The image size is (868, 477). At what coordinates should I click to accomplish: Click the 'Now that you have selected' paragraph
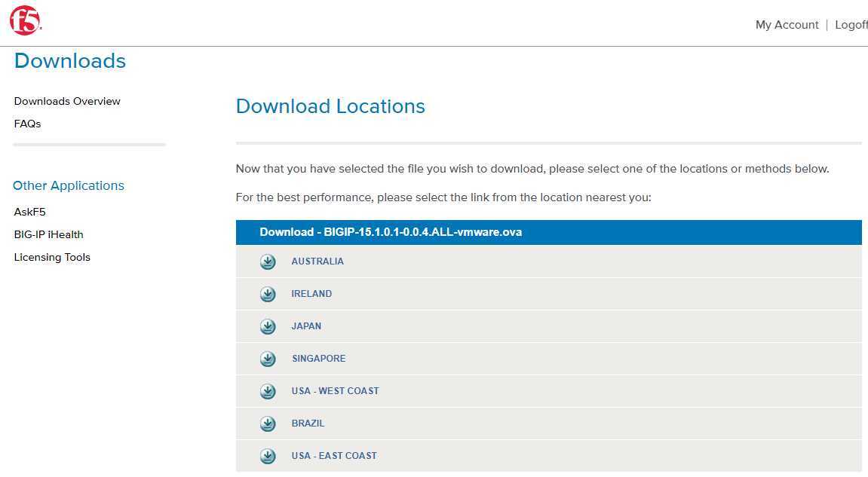[x=532, y=169]
